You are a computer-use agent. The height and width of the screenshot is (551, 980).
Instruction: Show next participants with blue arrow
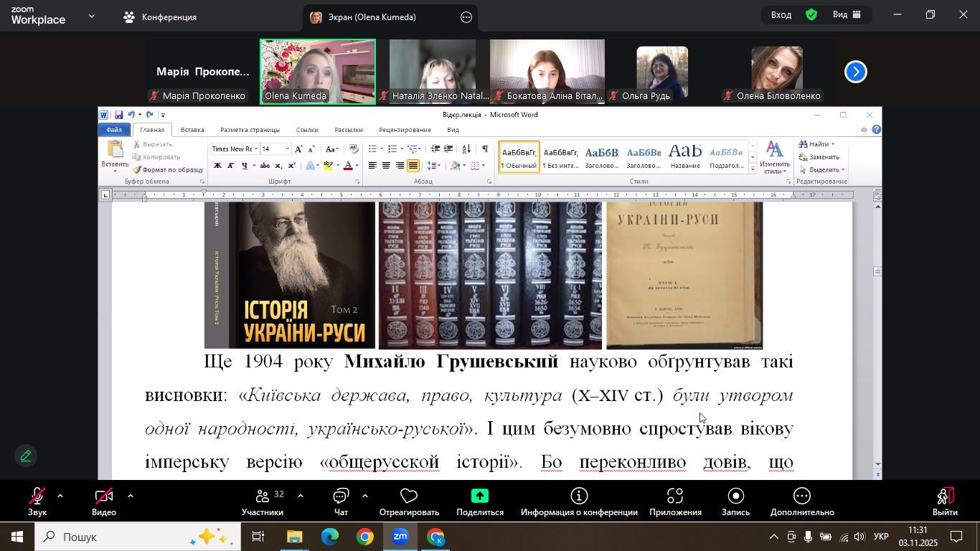[855, 72]
